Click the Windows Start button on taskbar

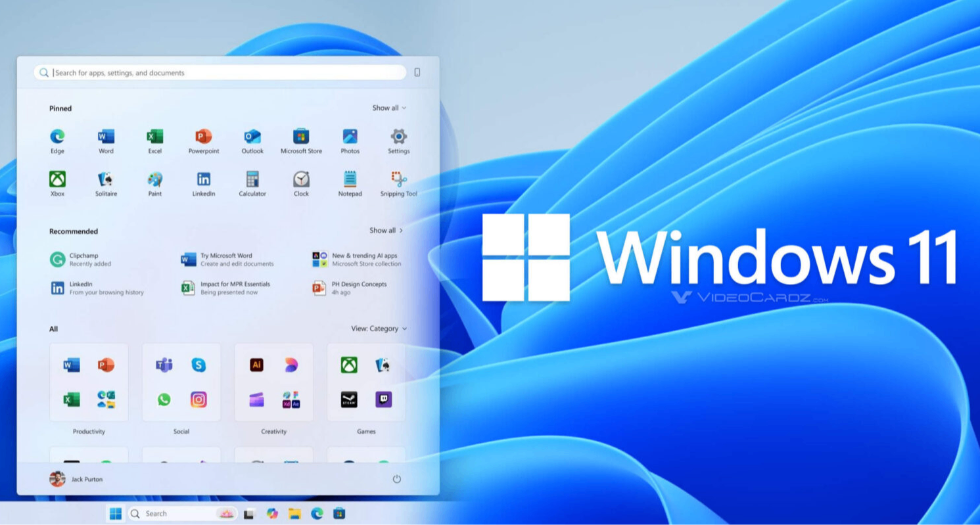click(x=116, y=513)
